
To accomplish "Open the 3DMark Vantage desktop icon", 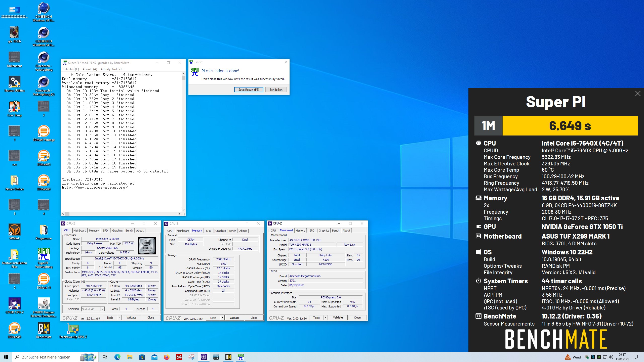I will (44, 133).
